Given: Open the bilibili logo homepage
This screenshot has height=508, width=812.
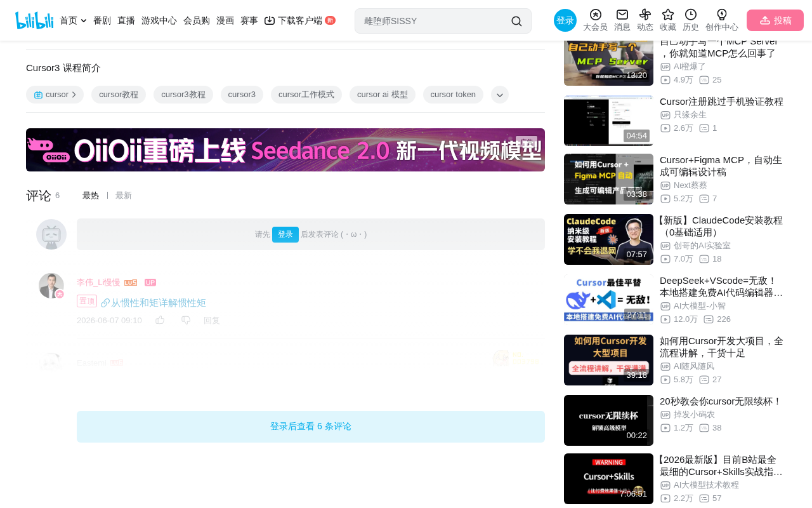Looking at the screenshot, I should (34, 20).
